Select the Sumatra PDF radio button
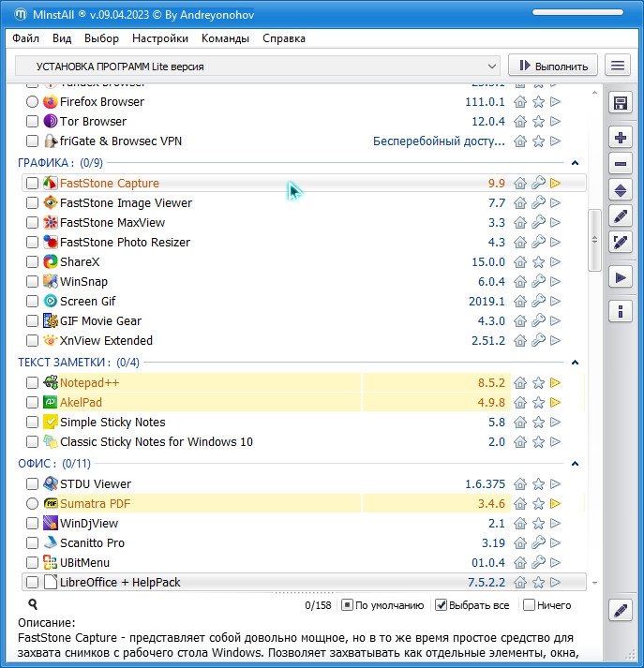The width and height of the screenshot is (644, 668). (x=32, y=503)
